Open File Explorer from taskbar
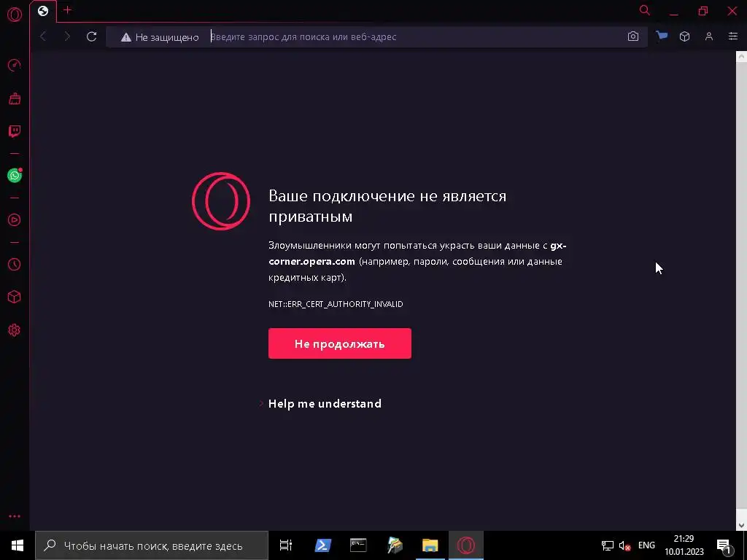This screenshot has height=560, width=747. coord(430,545)
